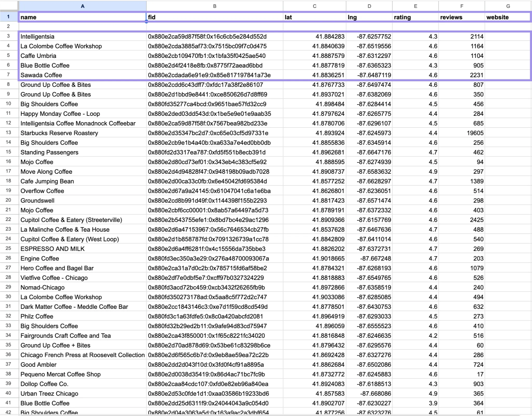Select the Groundswell cell

point(82,200)
